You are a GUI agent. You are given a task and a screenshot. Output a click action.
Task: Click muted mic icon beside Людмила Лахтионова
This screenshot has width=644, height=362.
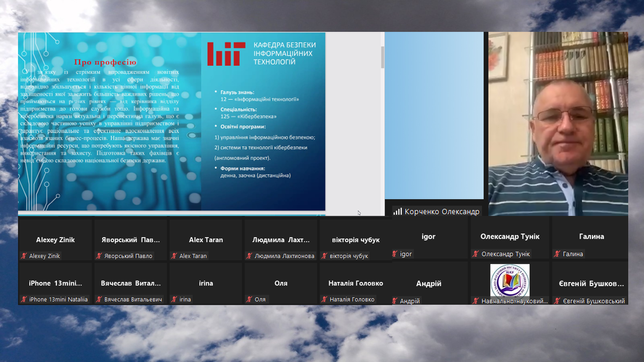[x=249, y=256]
